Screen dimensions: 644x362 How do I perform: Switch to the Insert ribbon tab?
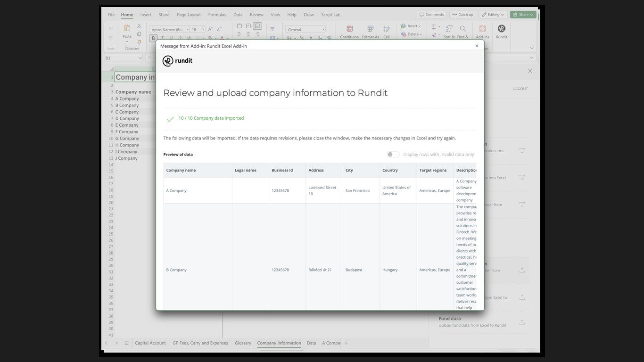146,15
